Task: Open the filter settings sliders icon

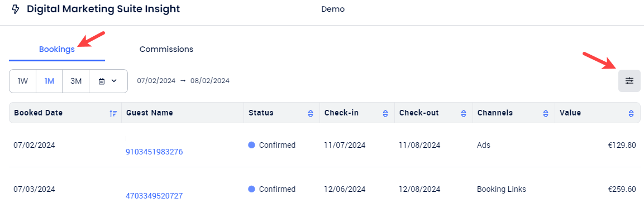Action: point(629,81)
